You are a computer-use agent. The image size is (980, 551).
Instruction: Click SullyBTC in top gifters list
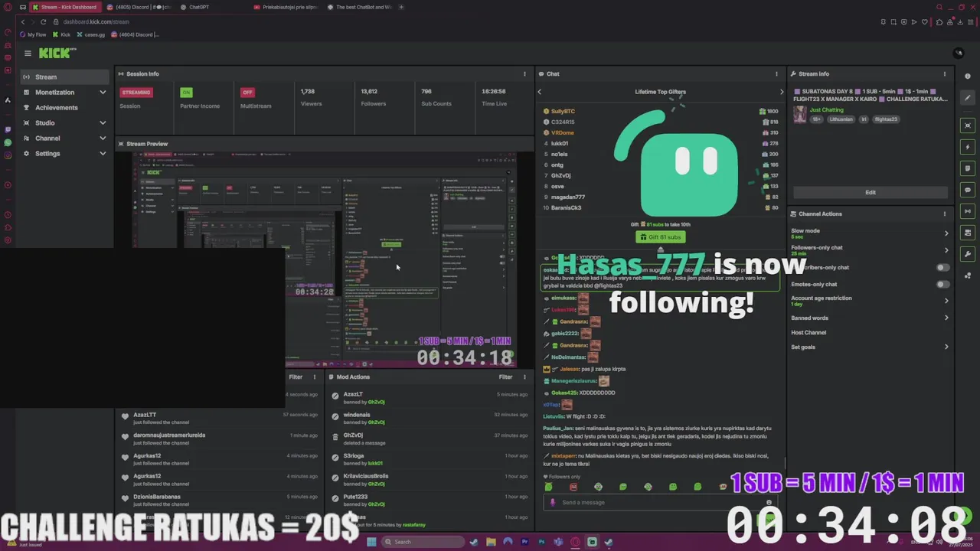tap(563, 112)
